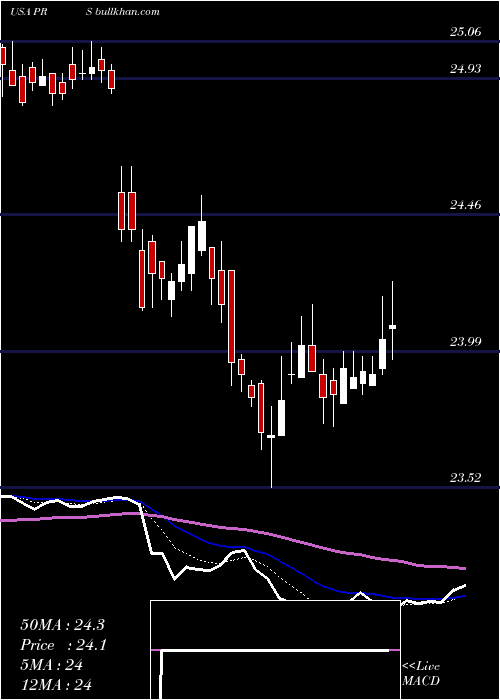Click the long red candlestick falling to 23.99
This screenshot has height=700, width=500.
[x=231, y=316]
